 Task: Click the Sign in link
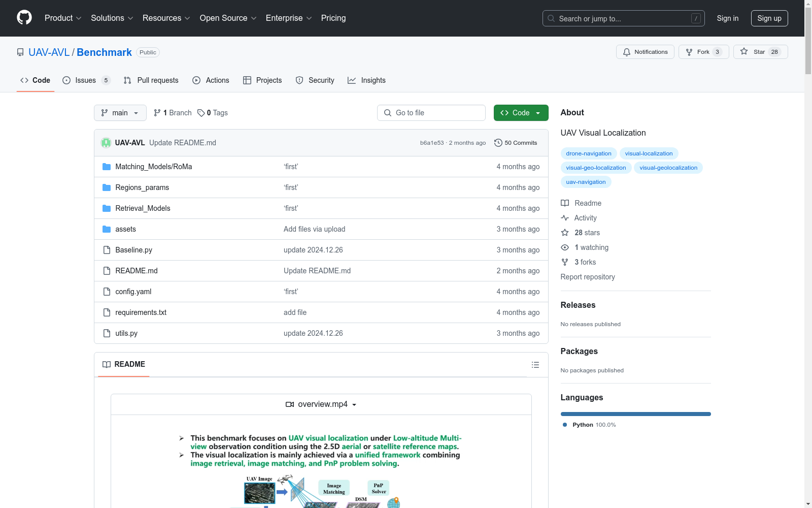728,18
